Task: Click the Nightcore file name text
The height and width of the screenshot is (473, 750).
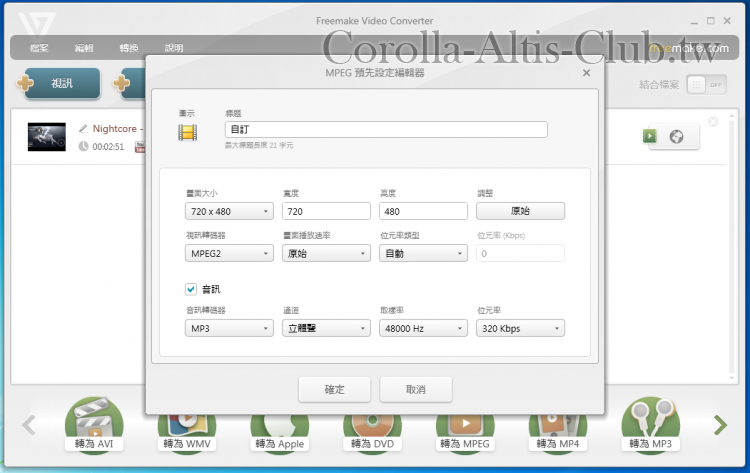Action: tap(118, 129)
